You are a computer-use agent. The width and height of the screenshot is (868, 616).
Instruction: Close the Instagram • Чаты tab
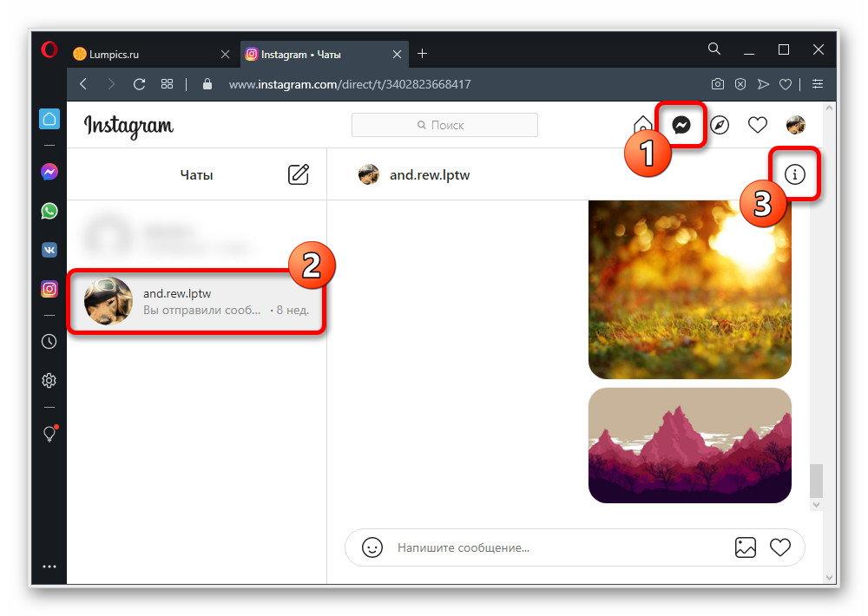(397, 55)
